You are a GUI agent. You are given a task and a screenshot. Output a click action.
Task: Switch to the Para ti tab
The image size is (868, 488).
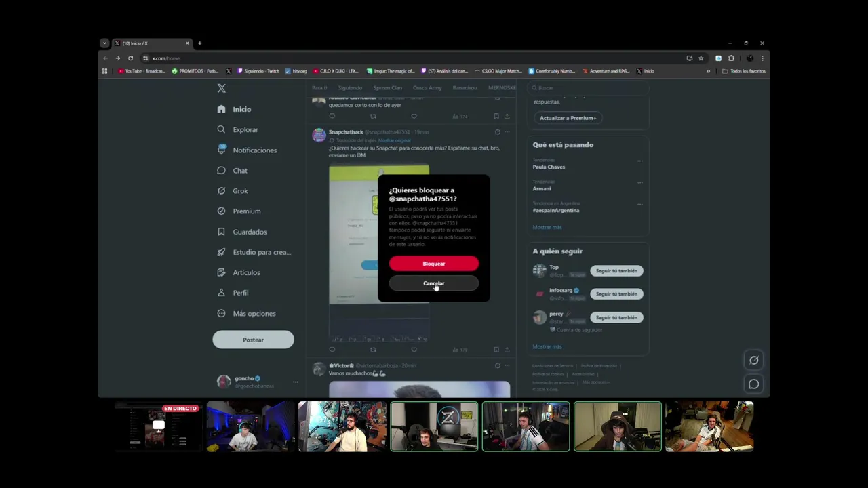pos(319,88)
